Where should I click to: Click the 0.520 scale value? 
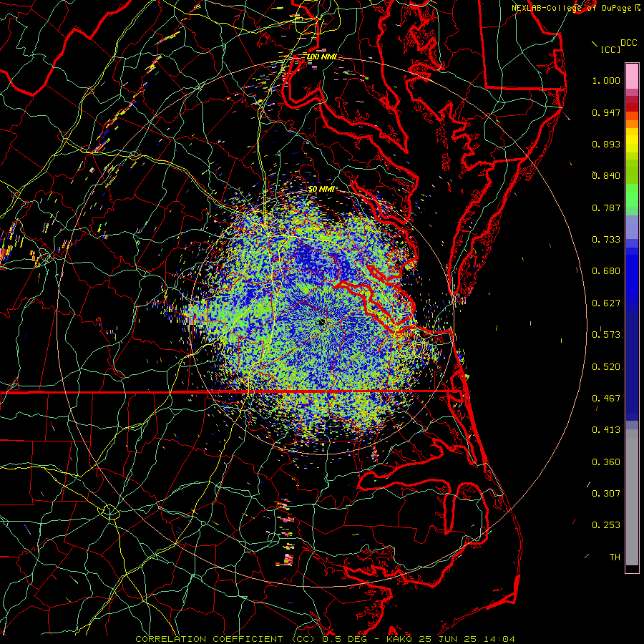(606, 367)
